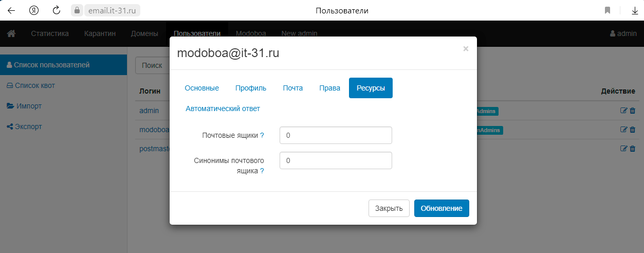Open the Профиль tab
The width and height of the screenshot is (644, 253).
[x=251, y=88]
